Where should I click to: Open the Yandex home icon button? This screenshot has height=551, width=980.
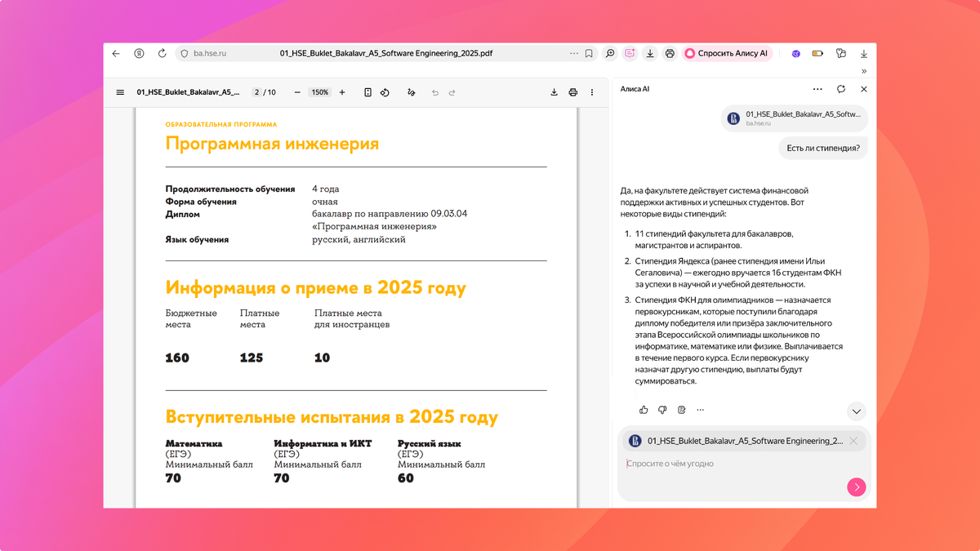(x=140, y=54)
